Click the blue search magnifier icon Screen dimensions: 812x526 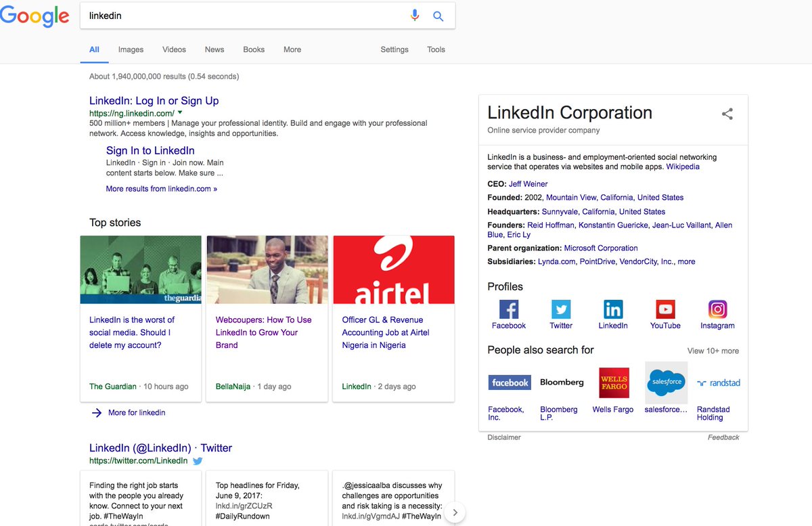pos(438,16)
